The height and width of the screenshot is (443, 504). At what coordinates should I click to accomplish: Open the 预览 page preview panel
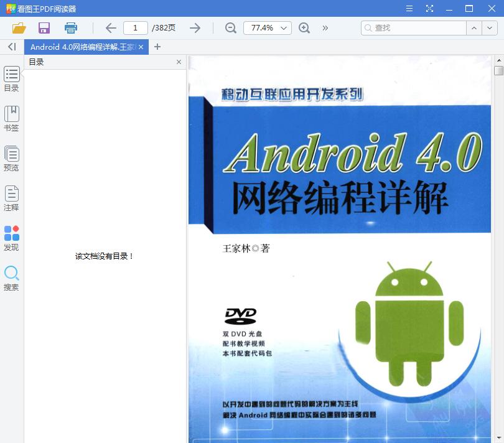tap(11, 157)
